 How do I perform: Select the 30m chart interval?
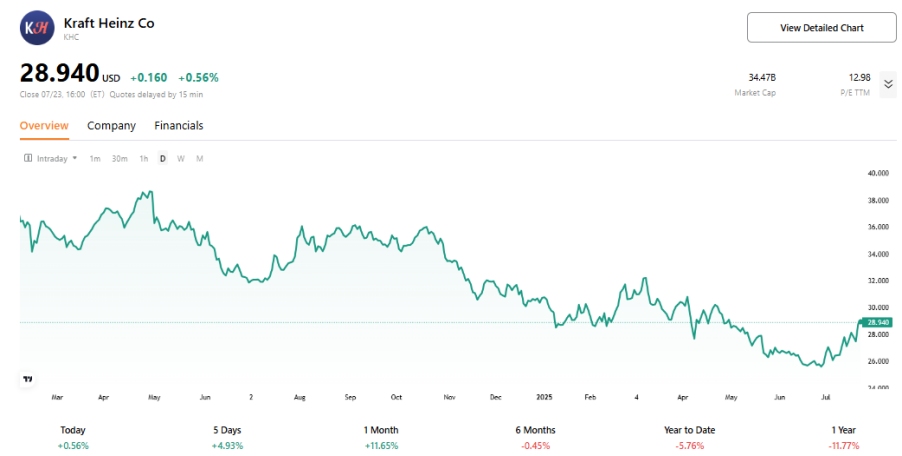119,159
